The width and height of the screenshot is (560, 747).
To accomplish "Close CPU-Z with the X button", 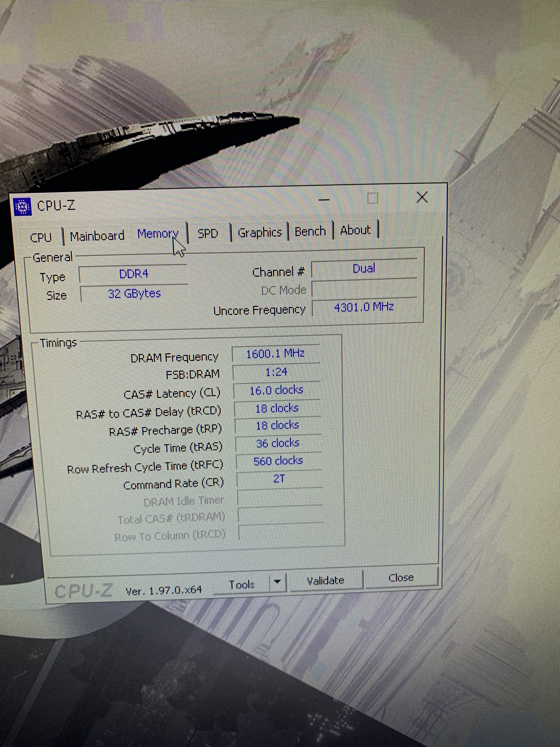I will 422,197.
